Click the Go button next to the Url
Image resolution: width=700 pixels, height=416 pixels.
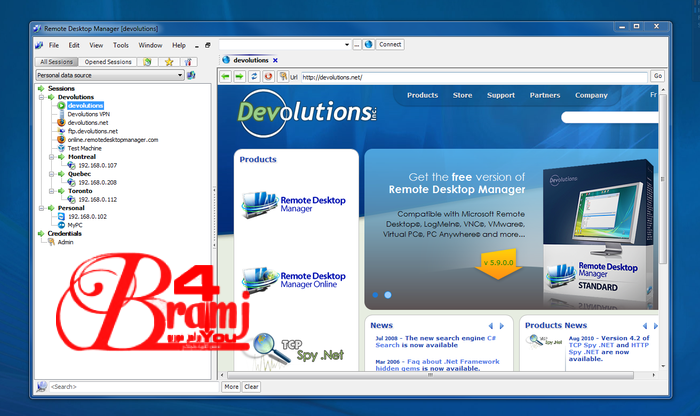(658, 76)
